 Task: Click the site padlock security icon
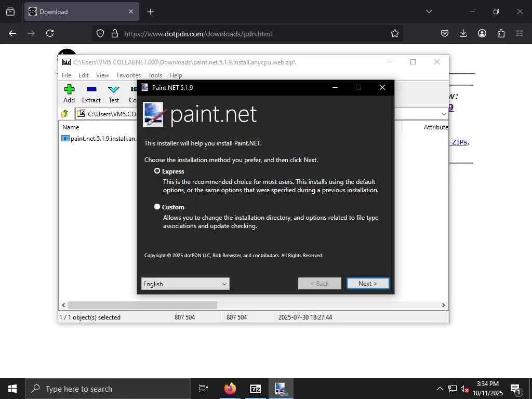coord(115,34)
